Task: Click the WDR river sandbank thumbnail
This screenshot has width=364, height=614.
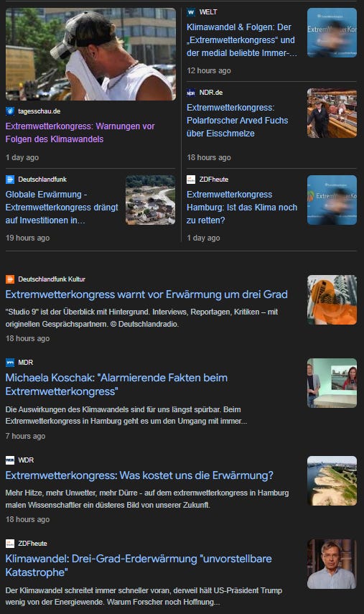Action: tap(332, 481)
